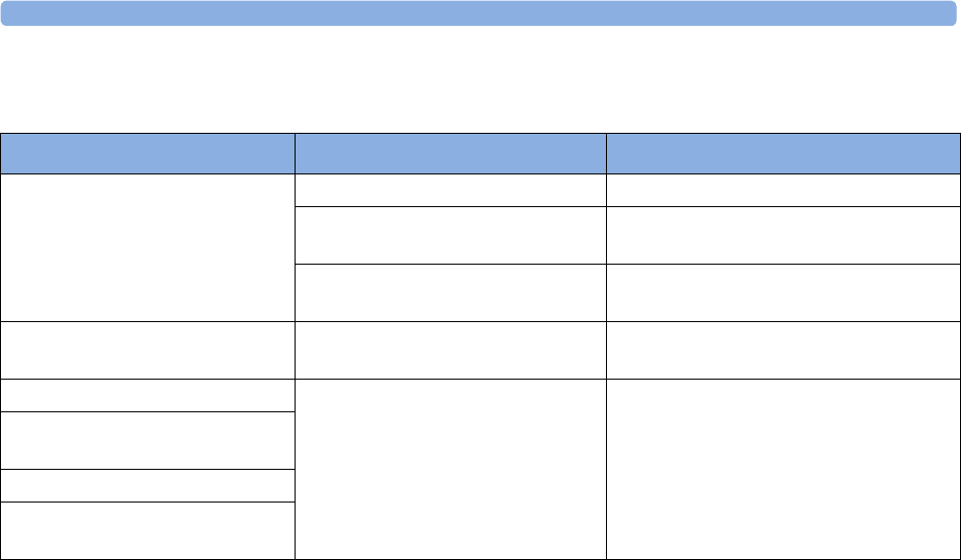Screen dimensions: 961x560
Task: Click the first short cell in first column's lower group
Action: 148,395
